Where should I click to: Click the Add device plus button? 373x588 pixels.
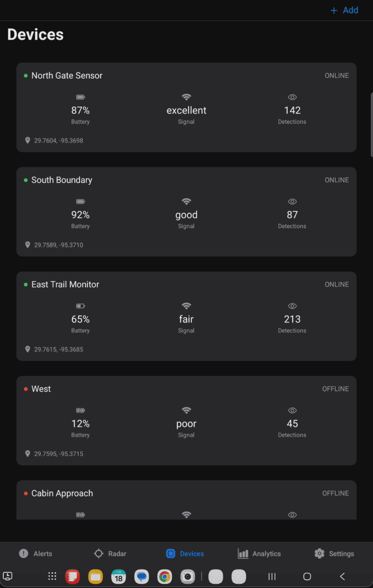click(344, 11)
